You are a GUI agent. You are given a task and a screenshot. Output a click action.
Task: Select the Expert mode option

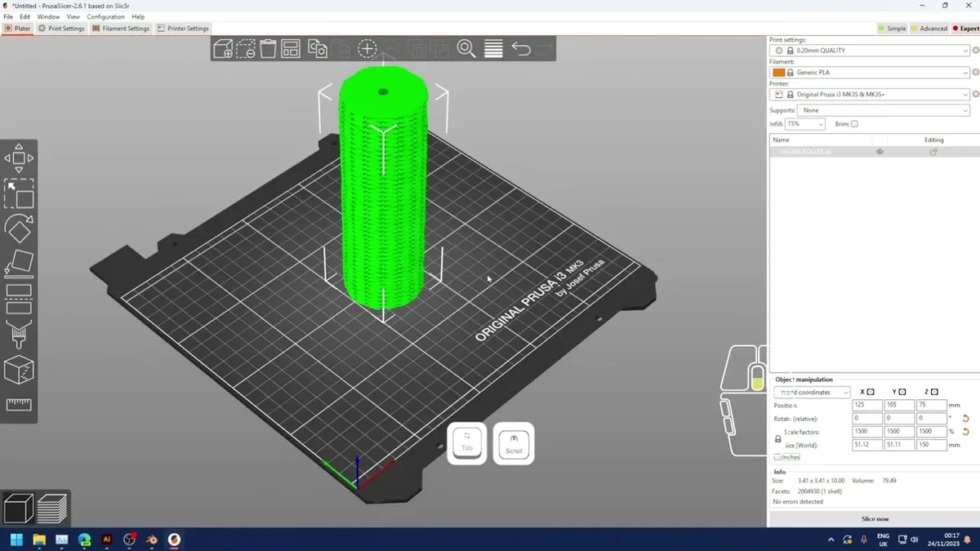pyautogui.click(x=964, y=29)
